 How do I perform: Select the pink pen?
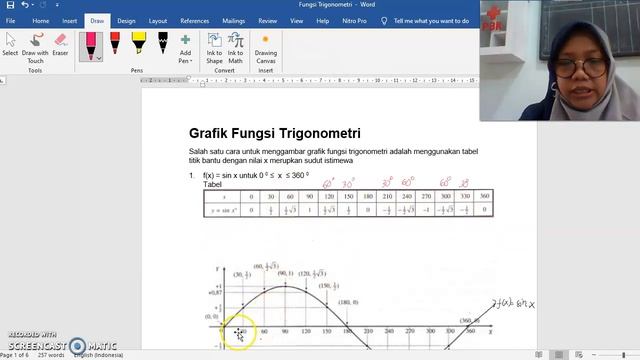tap(91, 44)
